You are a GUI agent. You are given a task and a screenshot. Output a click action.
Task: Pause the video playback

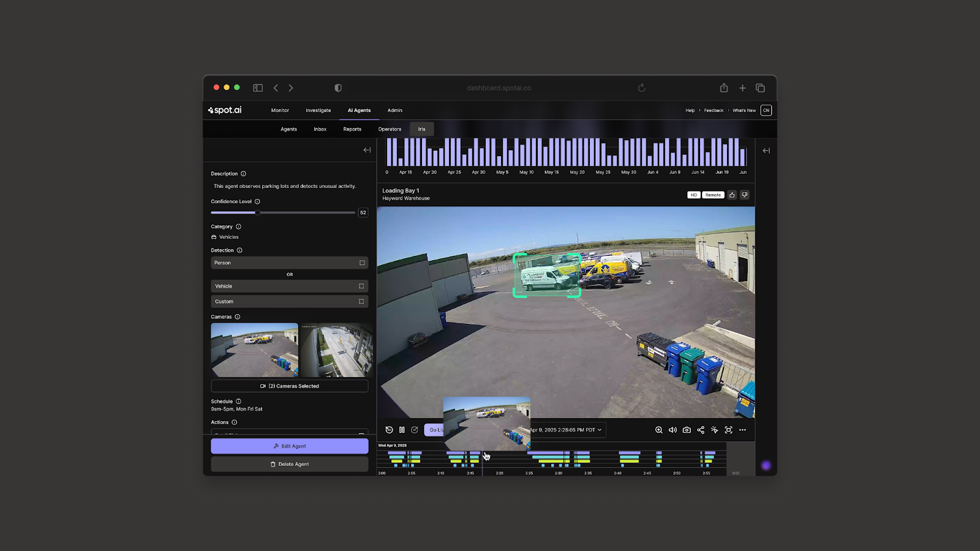coord(402,430)
